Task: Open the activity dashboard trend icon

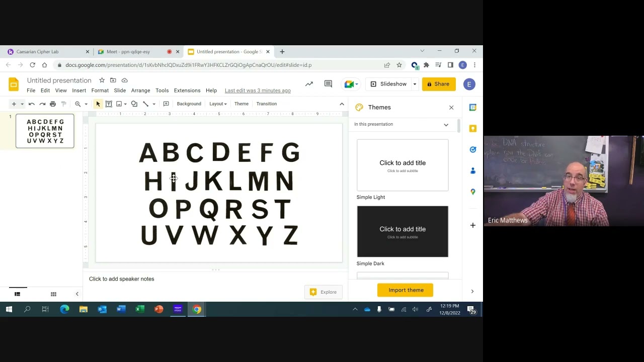Action: pyautogui.click(x=309, y=84)
